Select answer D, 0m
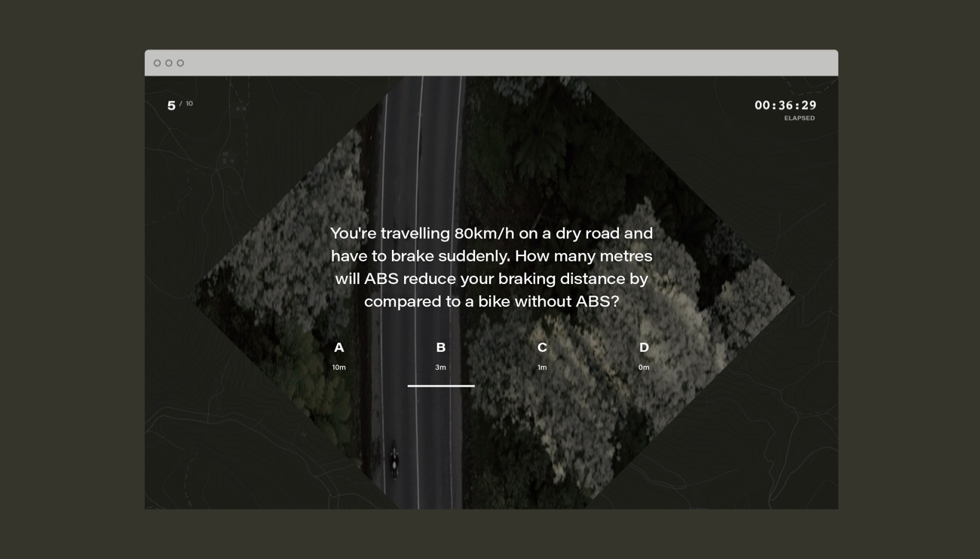The width and height of the screenshot is (980, 559). click(x=644, y=356)
